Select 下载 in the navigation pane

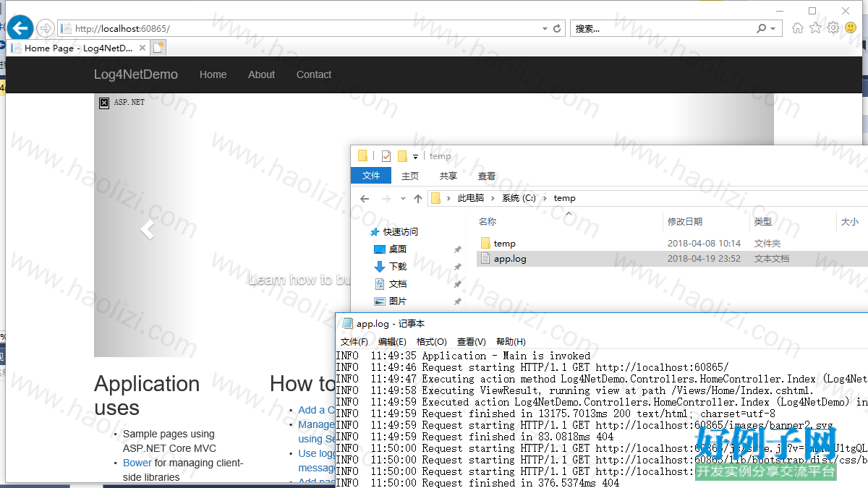398,267
